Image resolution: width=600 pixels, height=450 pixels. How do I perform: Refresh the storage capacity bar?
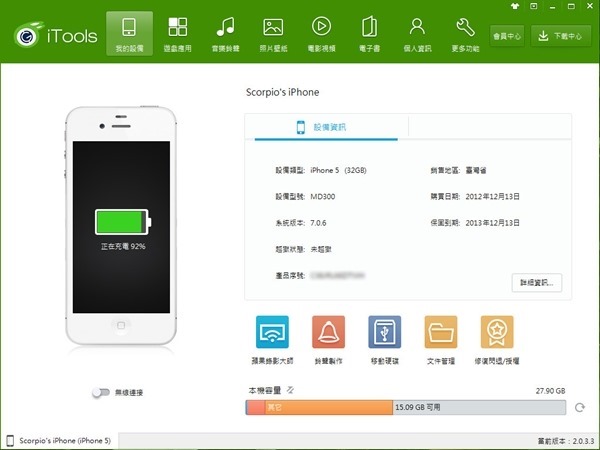tap(580, 408)
